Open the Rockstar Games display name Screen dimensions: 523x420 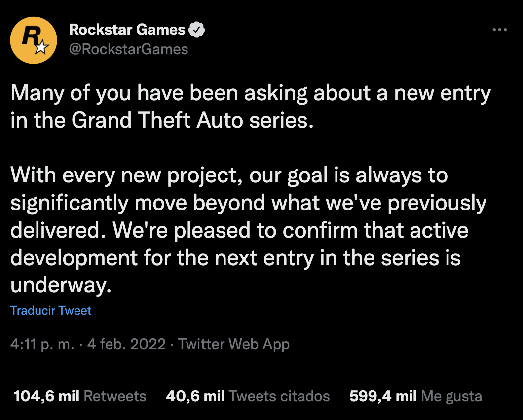pos(127,30)
